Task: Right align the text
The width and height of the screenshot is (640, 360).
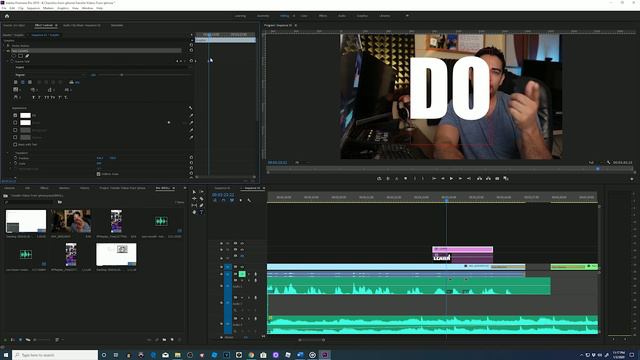Action: point(29,82)
